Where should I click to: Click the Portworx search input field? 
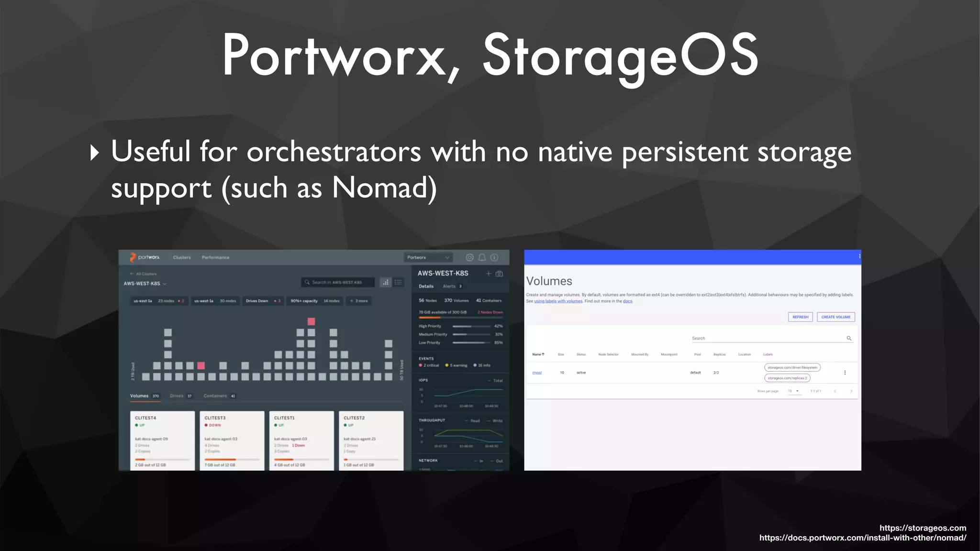pyautogui.click(x=338, y=282)
